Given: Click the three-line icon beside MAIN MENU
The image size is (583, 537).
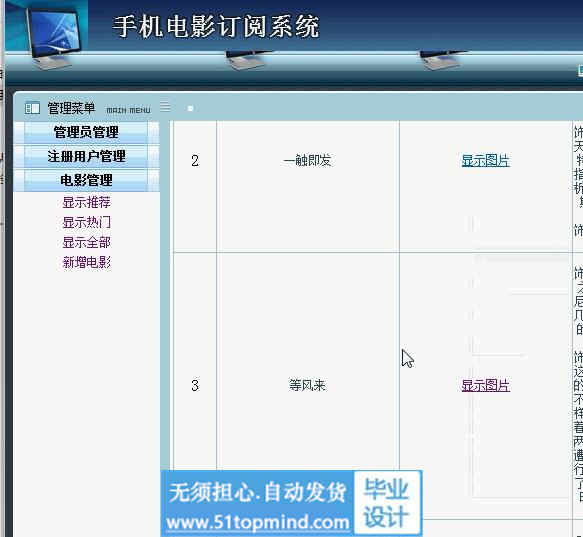Looking at the screenshot, I should [165, 107].
